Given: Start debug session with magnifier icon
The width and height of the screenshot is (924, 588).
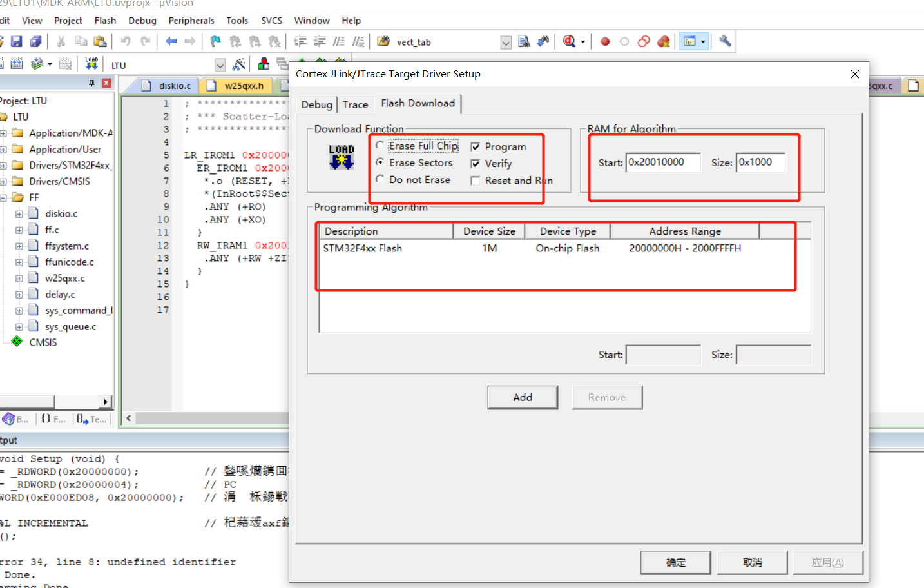Looking at the screenshot, I should pyautogui.click(x=569, y=42).
